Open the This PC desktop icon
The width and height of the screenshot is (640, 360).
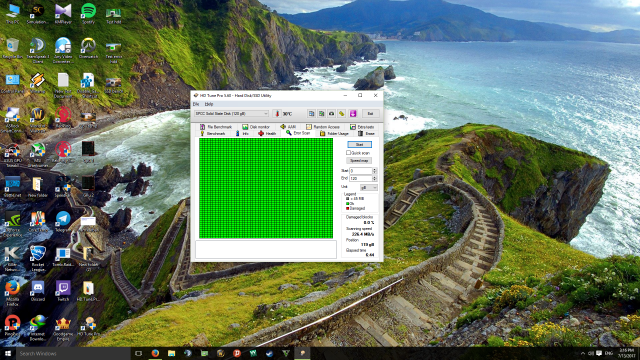[x=13, y=13]
